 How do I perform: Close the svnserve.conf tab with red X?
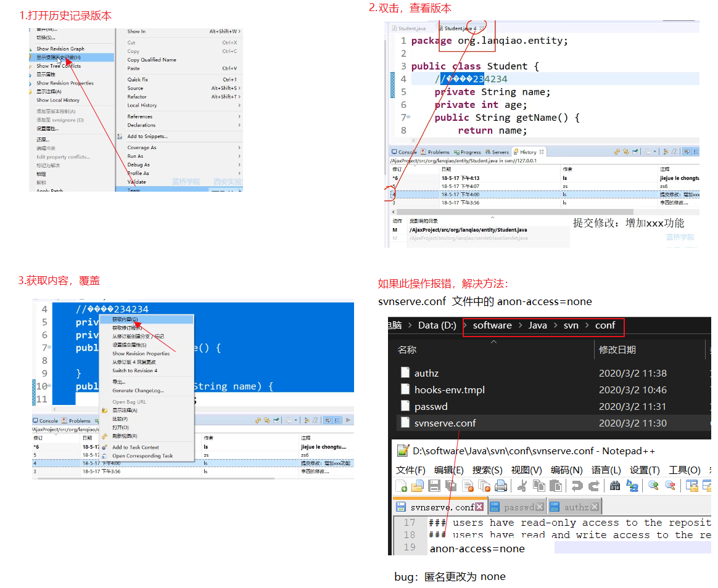point(479,507)
